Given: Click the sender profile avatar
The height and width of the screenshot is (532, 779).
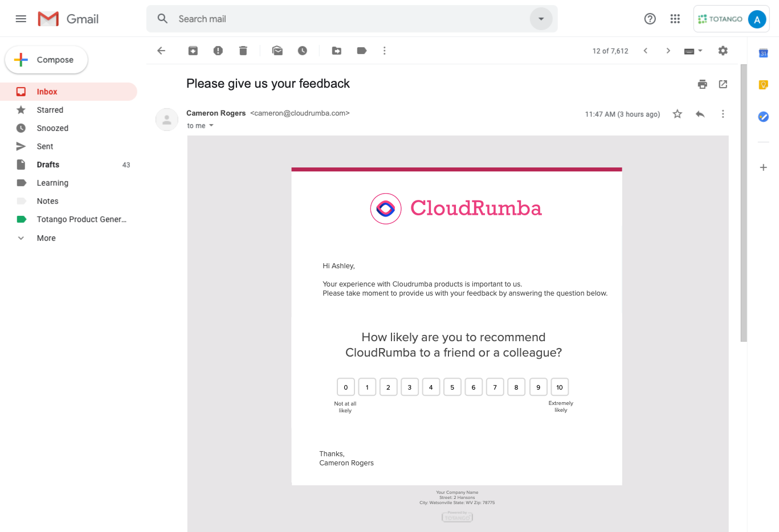Looking at the screenshot, I should (x=167, y=120).
